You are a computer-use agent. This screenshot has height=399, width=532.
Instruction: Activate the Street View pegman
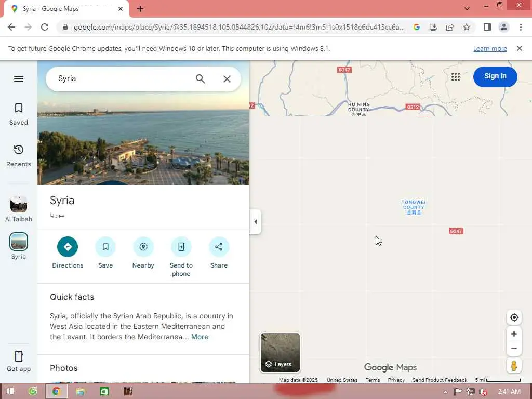pyautogui.click(x=514, y=366)
